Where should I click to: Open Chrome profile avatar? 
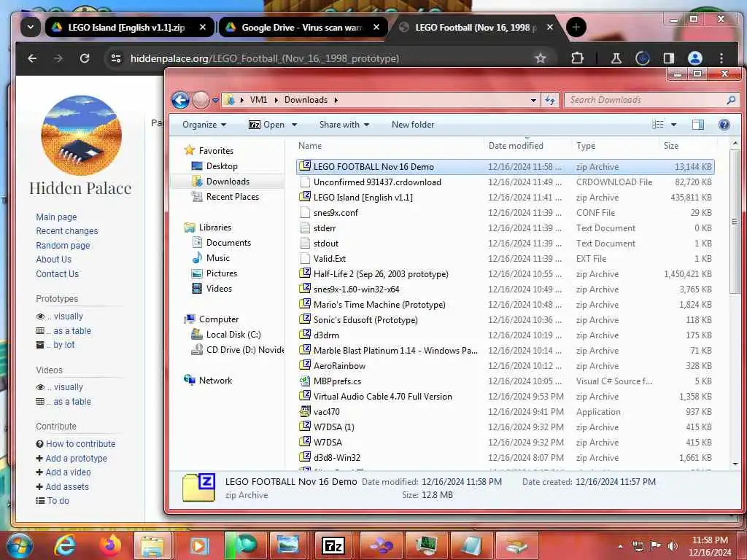pos(695,58)
